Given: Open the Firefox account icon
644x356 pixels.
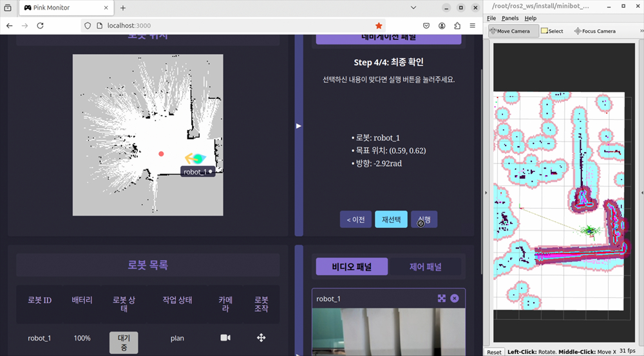Looking at the screenshot, I should point(442,26).
